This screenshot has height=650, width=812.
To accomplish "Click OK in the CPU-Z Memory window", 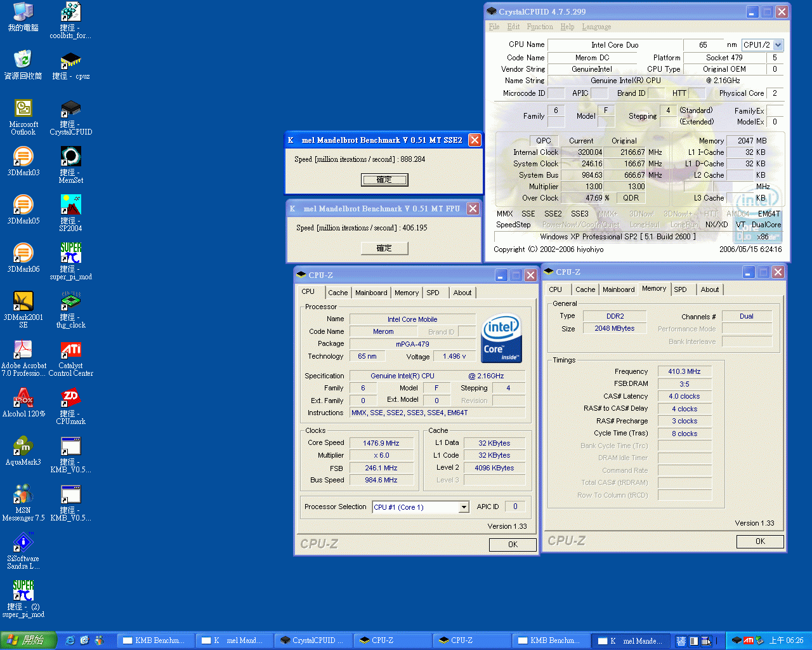I will click(759, 541).
